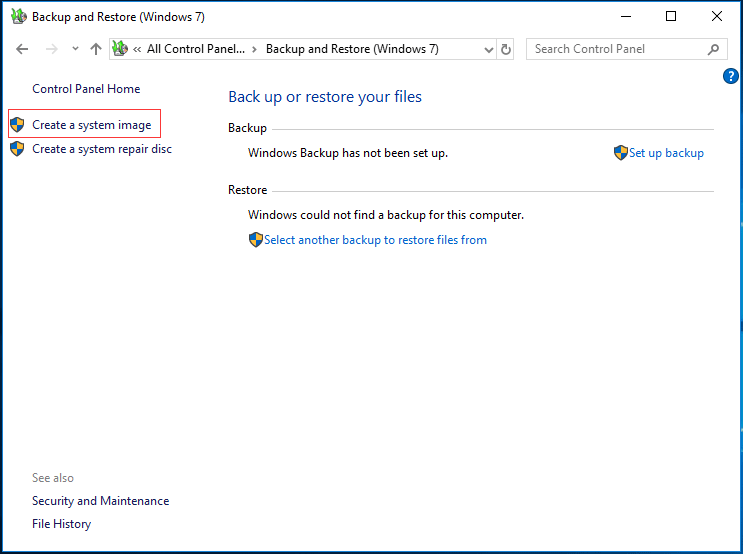Click Set up backup link
Viewport: 743px width, 554px height.
click(x=666, y=153)
